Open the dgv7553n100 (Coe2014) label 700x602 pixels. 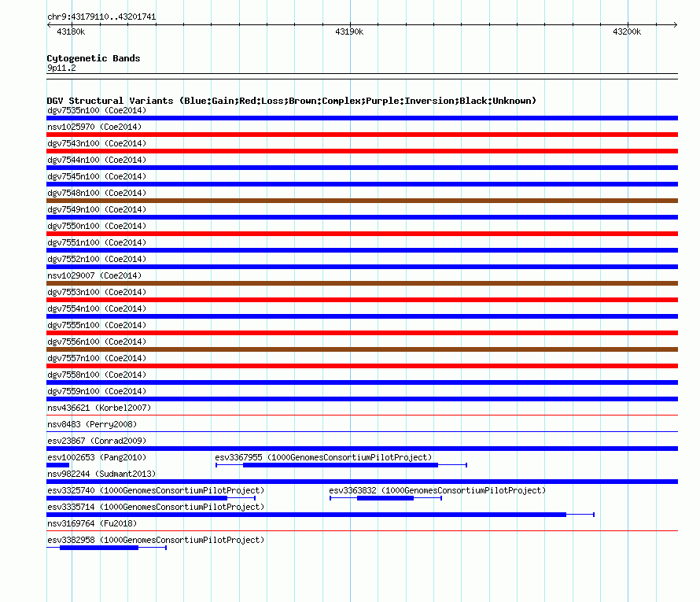click(97, 292)
